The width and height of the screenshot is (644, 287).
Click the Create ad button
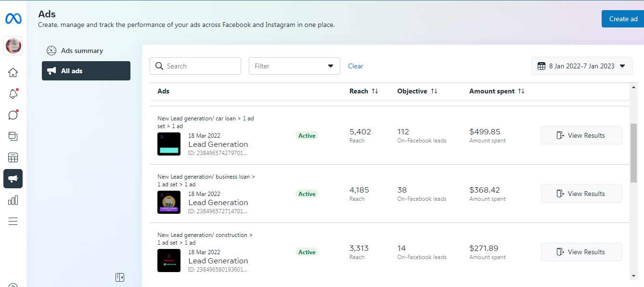[x=623, y=19]
